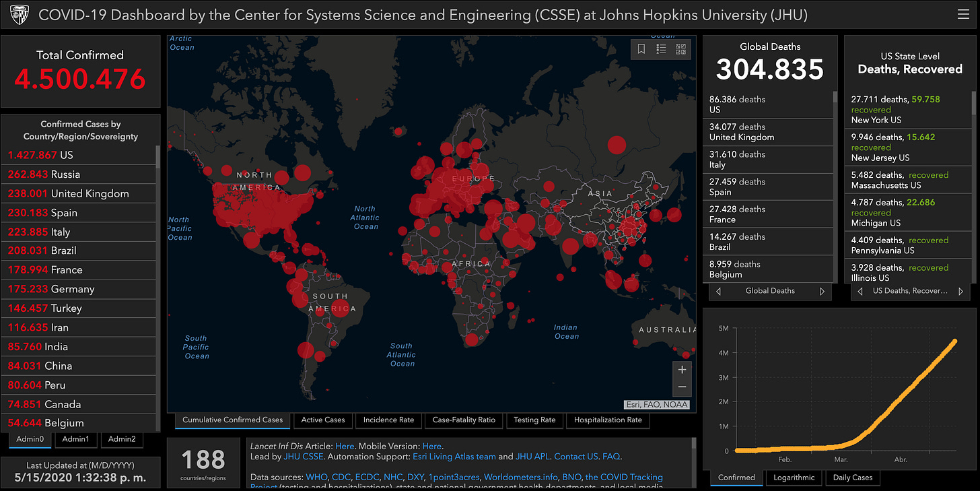Viewport: 980px width, 491px height.
Task: Go to previous Global Deaths panel arrow
Action: point(718,291)
